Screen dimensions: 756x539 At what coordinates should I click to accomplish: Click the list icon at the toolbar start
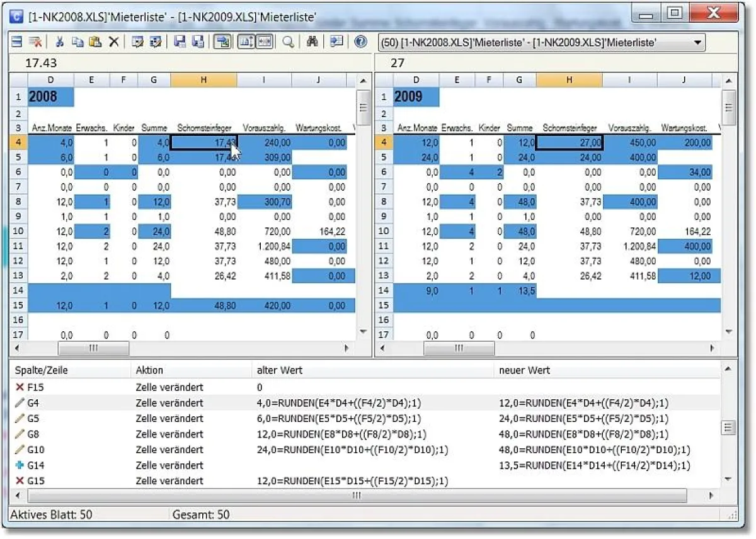[x=18, y=42]
